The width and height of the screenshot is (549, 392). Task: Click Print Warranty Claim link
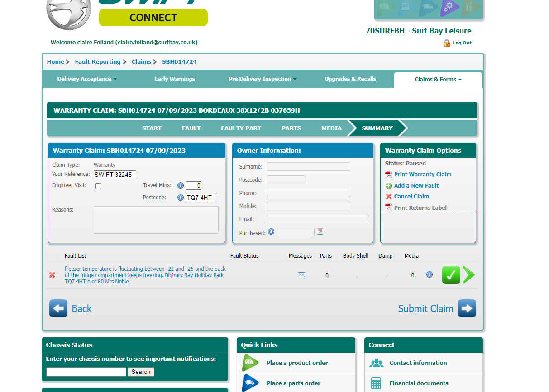tap(423, 175)
